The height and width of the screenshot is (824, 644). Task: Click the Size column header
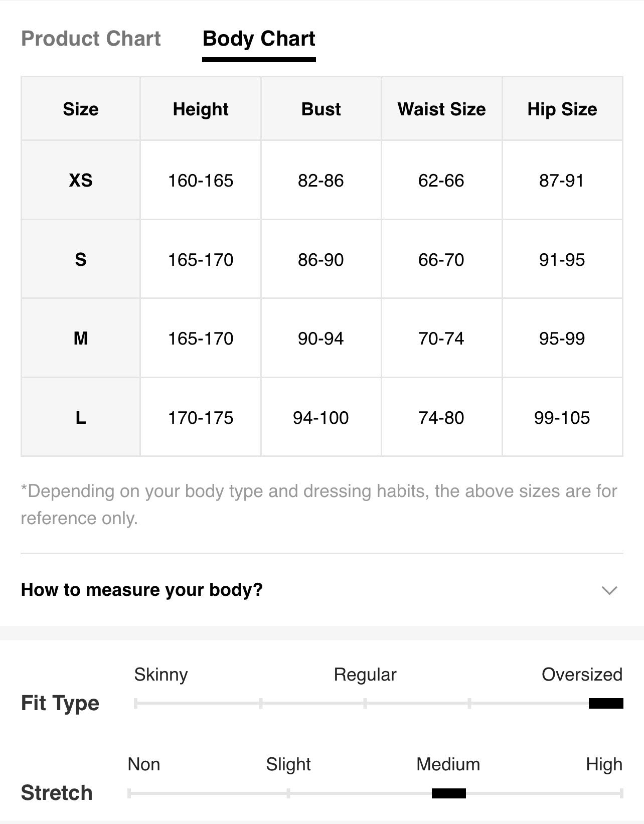coord(81,109)
